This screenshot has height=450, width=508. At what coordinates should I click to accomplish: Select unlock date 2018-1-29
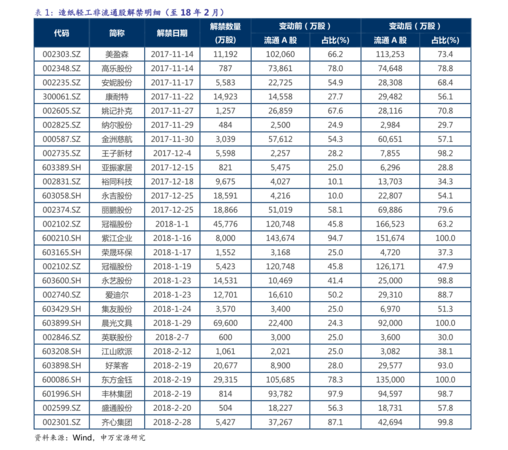click(x=172, y=323)
